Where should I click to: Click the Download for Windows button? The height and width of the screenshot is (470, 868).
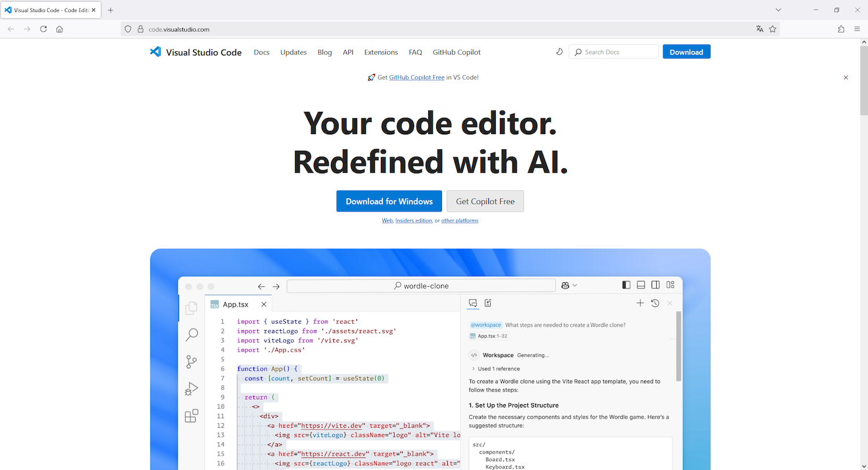389,201
